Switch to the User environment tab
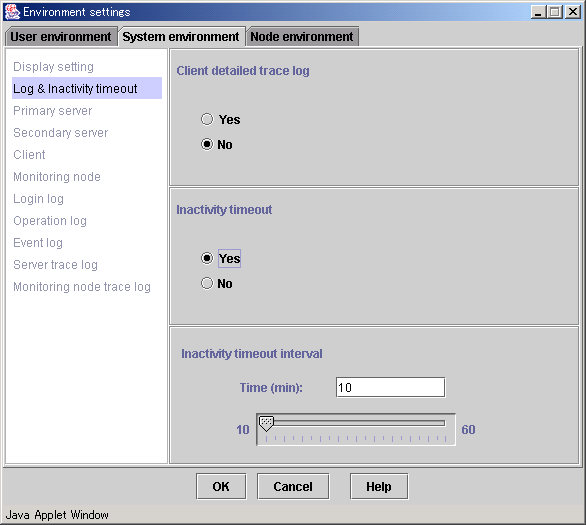Image resolution: width=586 pixels, height=525 pixels. [x=61, y=37]
